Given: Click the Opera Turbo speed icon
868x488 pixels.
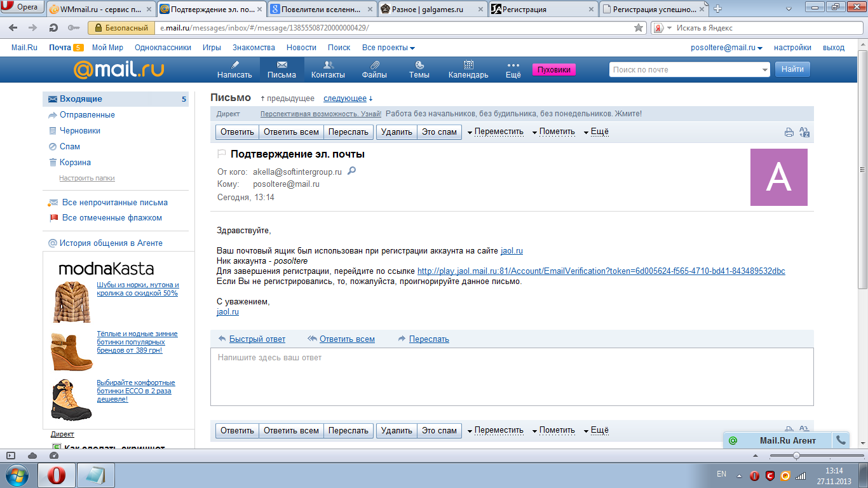Looking at the screenshot, I should 53,456.
